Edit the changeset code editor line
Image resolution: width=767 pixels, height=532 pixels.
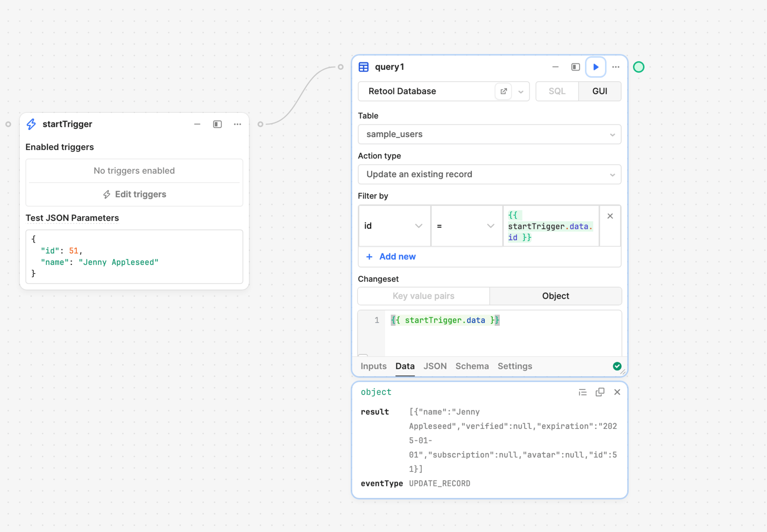[503, 320]
